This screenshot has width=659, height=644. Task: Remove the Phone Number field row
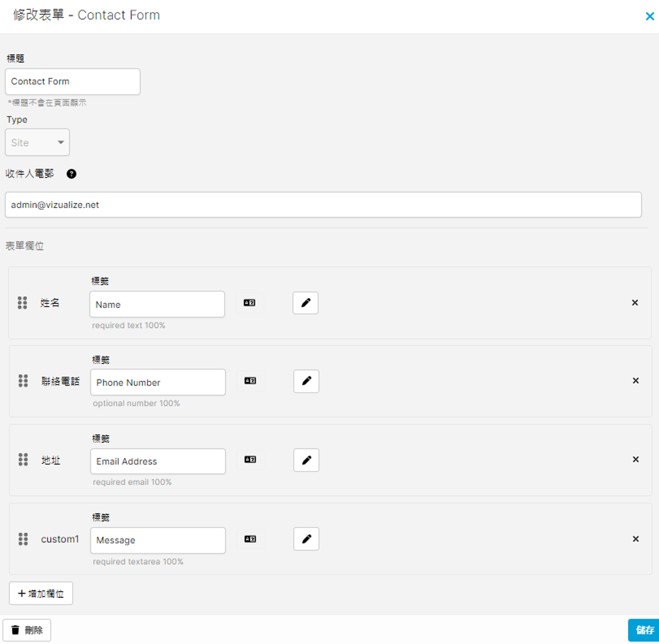tap(636, 381)
